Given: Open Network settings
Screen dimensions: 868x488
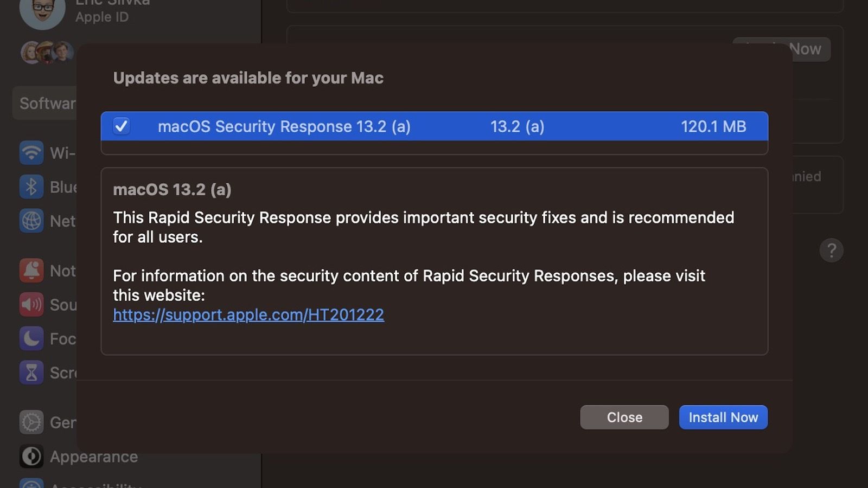Looking at the screenshot, I should coord(32,221).
